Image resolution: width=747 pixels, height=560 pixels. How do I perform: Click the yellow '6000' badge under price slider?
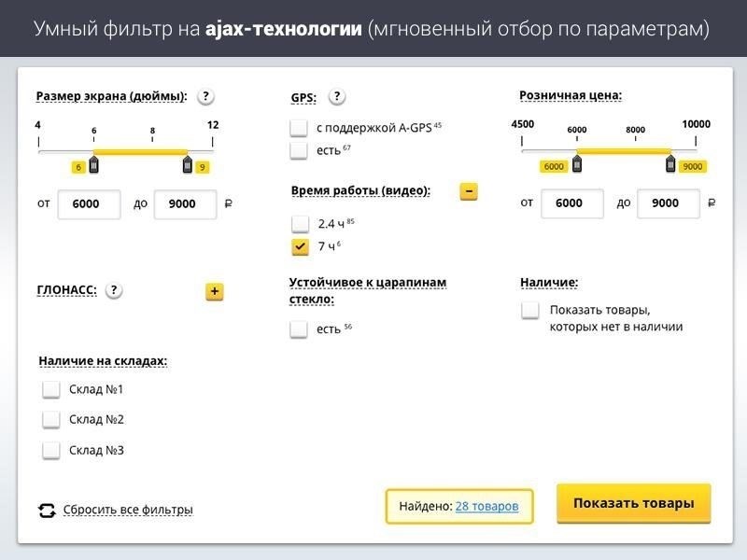click(554, 166)
